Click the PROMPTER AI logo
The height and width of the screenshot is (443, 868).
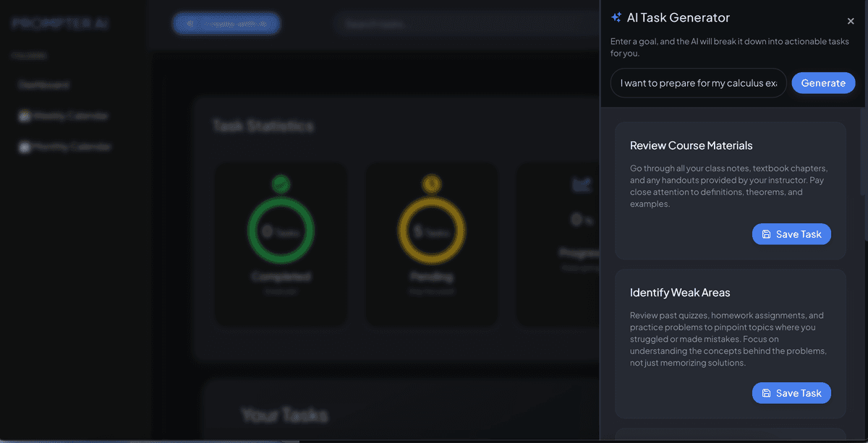[60, 24]
